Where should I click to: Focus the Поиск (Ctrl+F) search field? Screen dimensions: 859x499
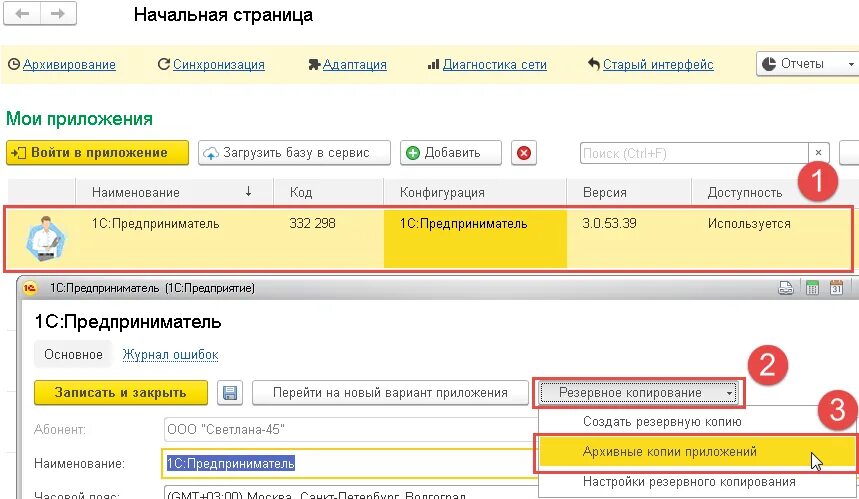(694, 153)
